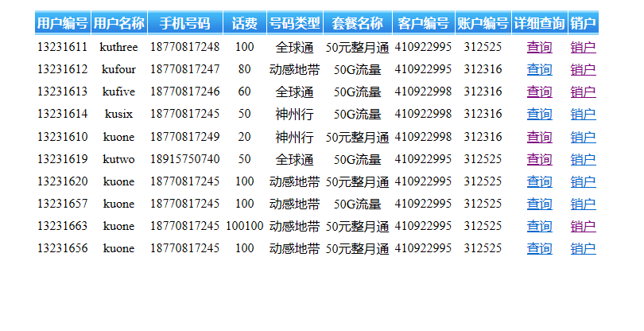
Task: Click 销户 link for user 13231663
Action: 583,226
